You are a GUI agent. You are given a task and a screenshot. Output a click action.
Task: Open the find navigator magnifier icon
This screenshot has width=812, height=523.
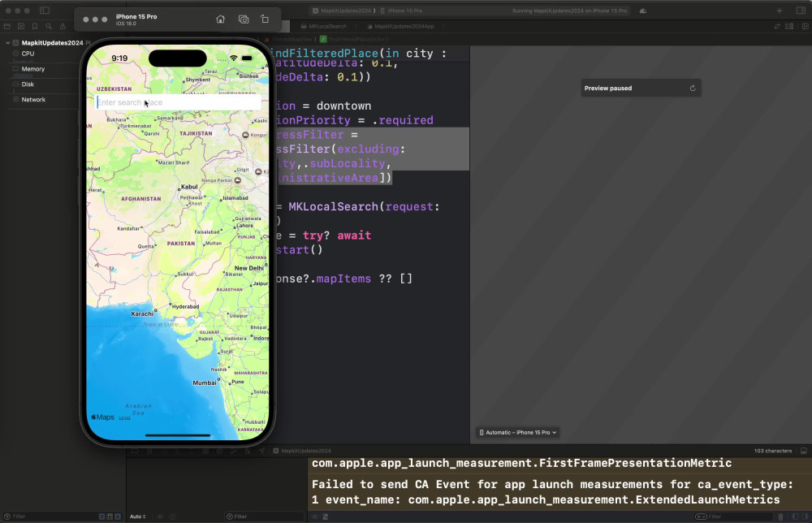(49, 26)
